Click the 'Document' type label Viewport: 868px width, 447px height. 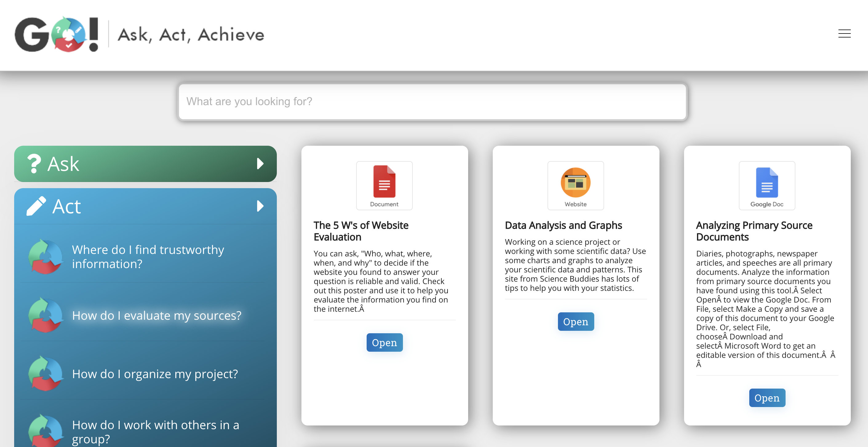click(384, 204)
